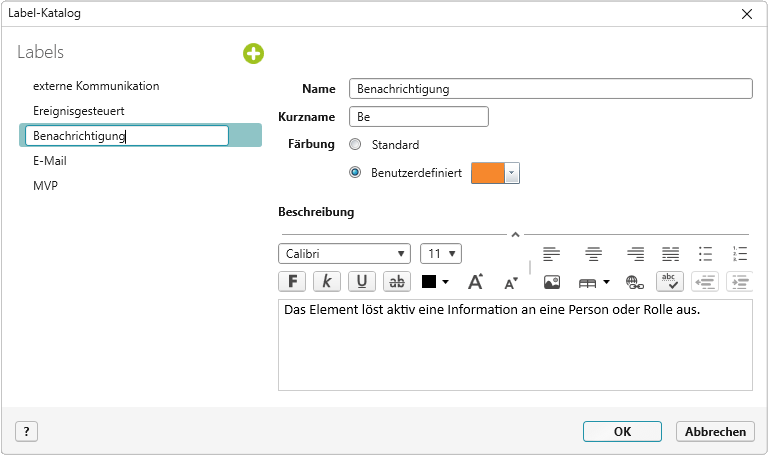Click the black font color swatch
The height and width of the screenshot is (455, 768).
429,282
